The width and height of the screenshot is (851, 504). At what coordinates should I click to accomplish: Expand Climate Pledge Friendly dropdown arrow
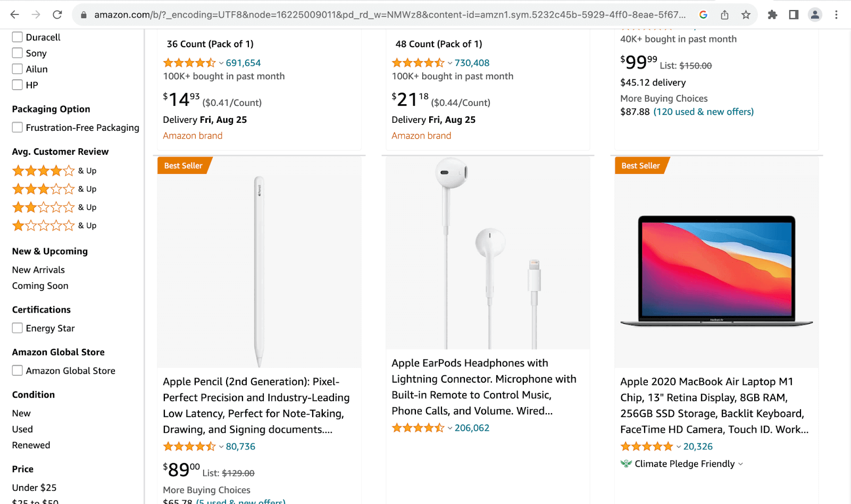[740, 464]
